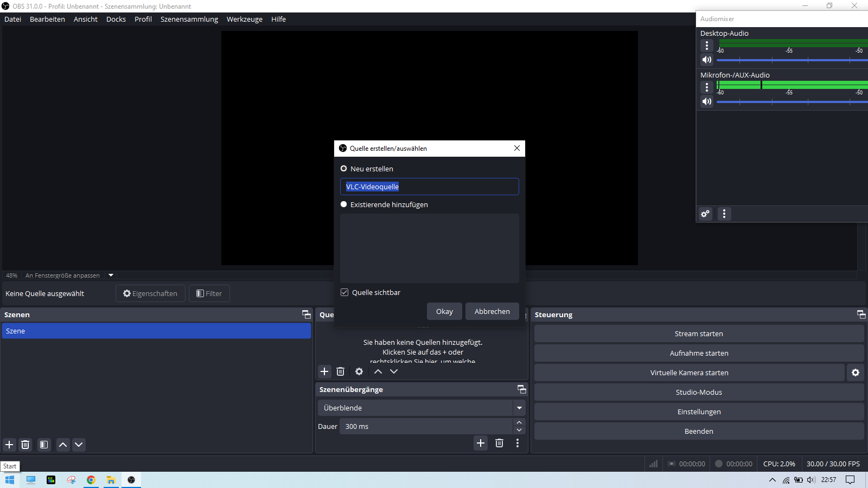
Task: Select the Szene entry in the Szenen list
Action: click(x=156, y=331)
